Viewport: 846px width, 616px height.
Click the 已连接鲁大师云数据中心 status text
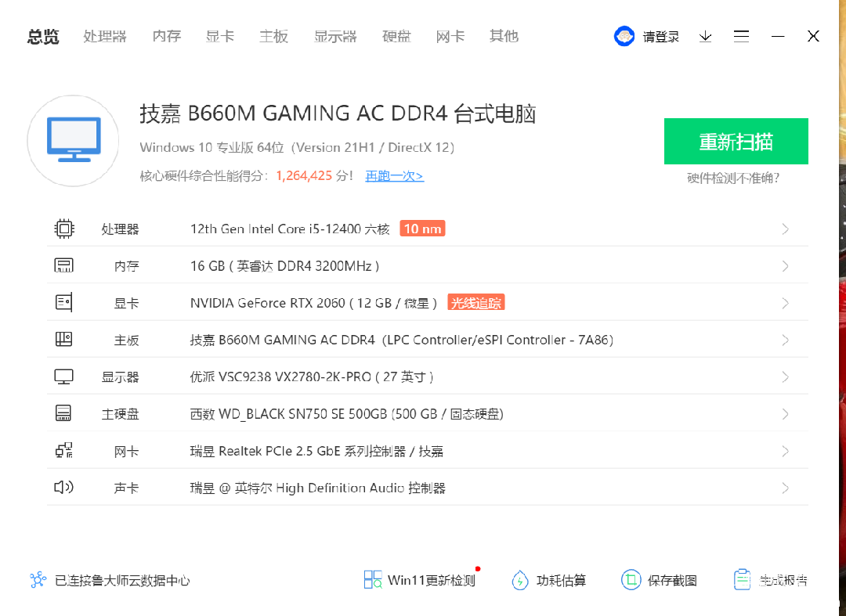coord(122,581)
